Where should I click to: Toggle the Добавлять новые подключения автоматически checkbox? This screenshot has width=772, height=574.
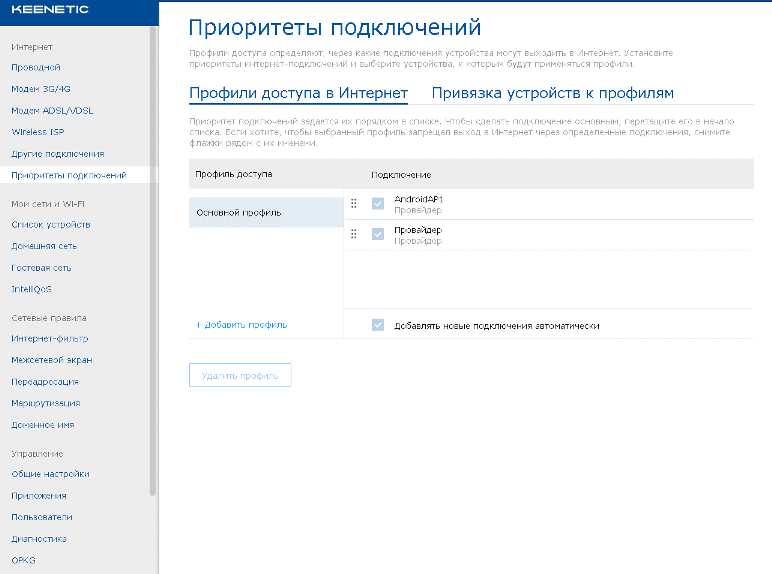tap(378, 325)
